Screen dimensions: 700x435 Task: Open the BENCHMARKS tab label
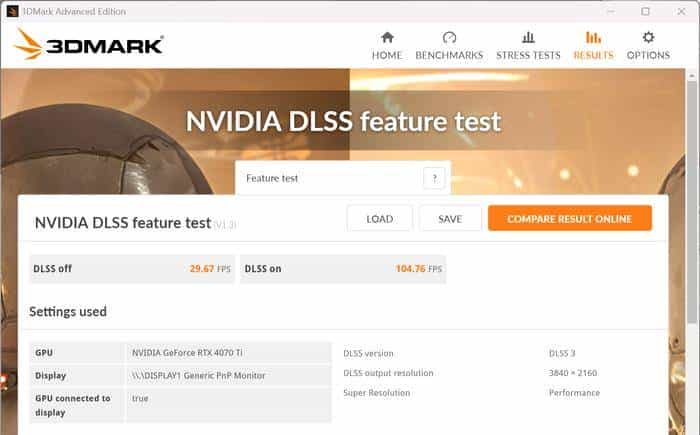[449, 56]
